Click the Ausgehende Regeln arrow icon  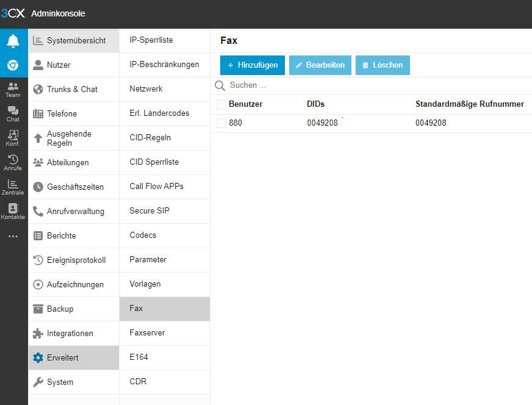(38, 138)
